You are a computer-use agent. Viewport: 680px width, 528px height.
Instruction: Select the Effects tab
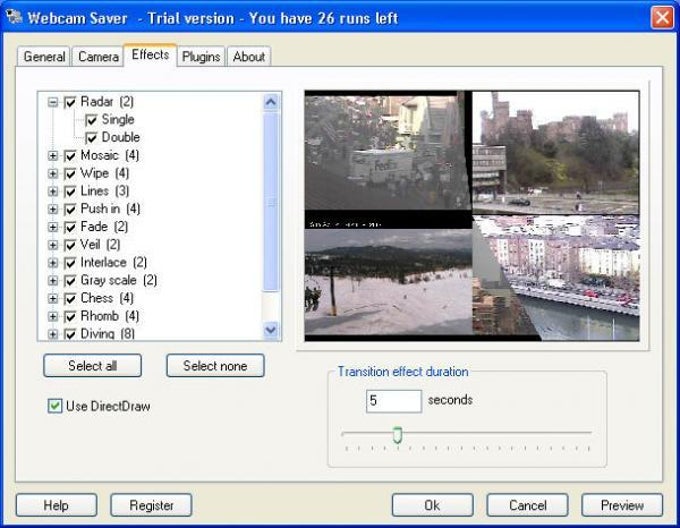tap(150, 55)
